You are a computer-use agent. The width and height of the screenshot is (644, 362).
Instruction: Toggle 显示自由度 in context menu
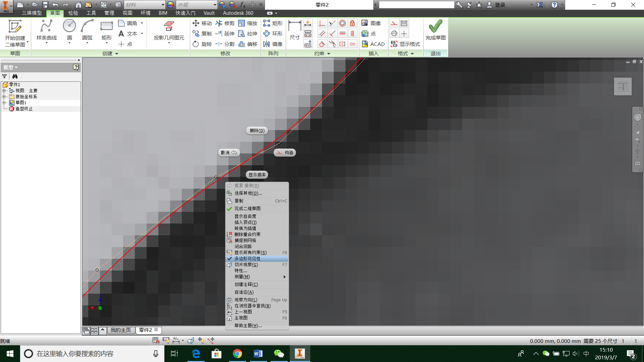257,217
